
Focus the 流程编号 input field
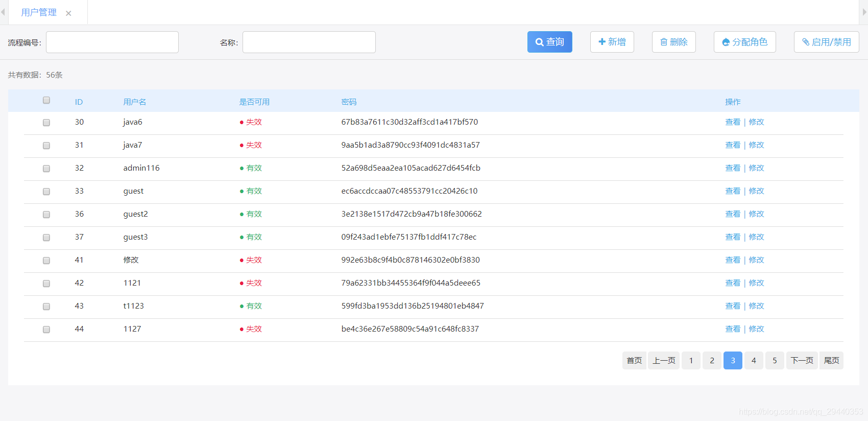112,42
